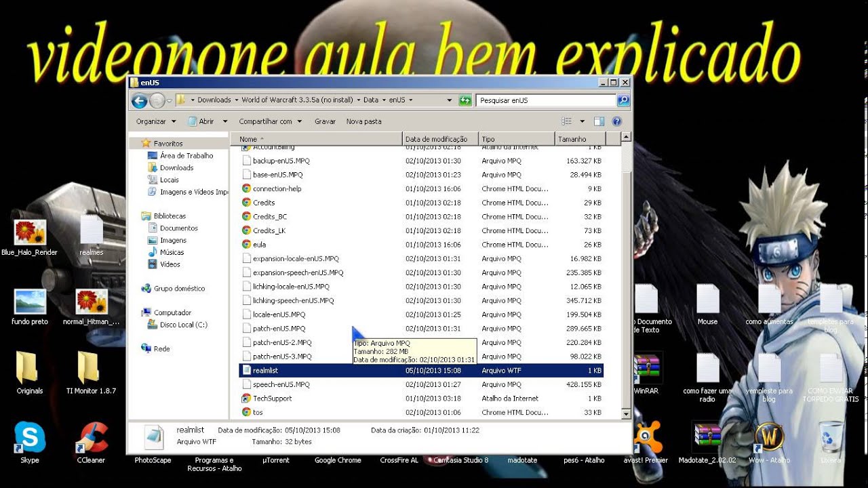
Task: Select Favoritos in the navigation pane
Action: click(167, 144)
